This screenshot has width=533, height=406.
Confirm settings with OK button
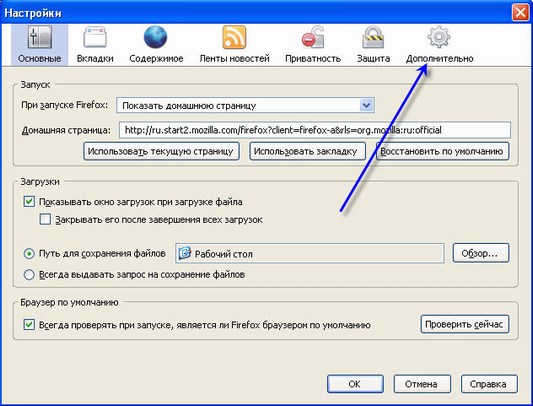pos(355,384)
